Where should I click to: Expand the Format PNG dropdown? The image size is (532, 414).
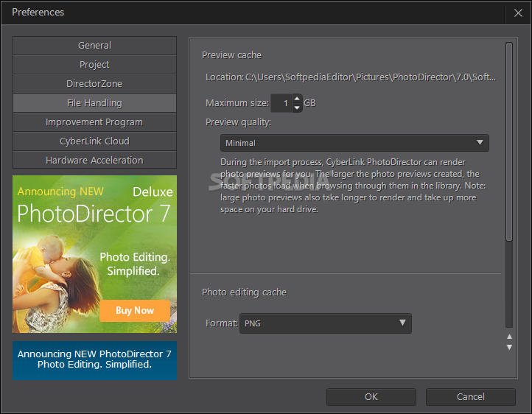click(x=326, y=323)
